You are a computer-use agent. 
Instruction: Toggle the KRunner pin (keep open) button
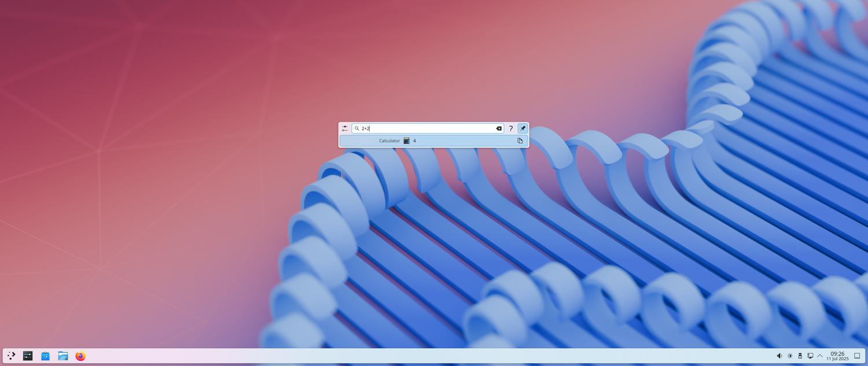click(523, 128)
